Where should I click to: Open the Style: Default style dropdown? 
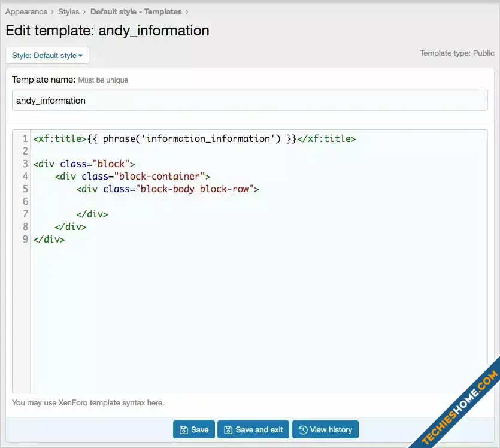[47, 55]
